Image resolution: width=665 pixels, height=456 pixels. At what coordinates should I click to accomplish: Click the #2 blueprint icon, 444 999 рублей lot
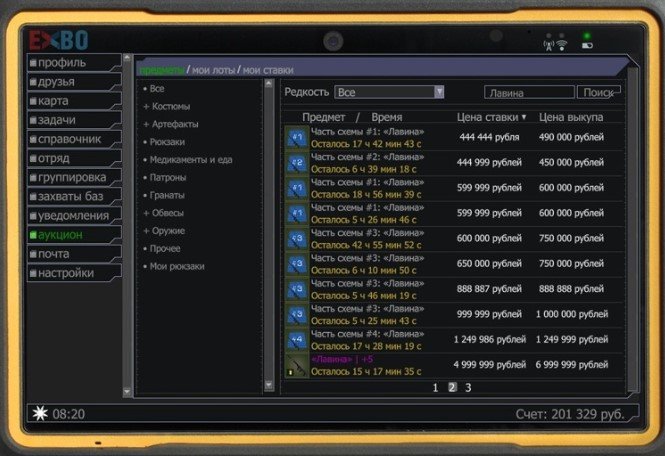(x=297, y=163)
